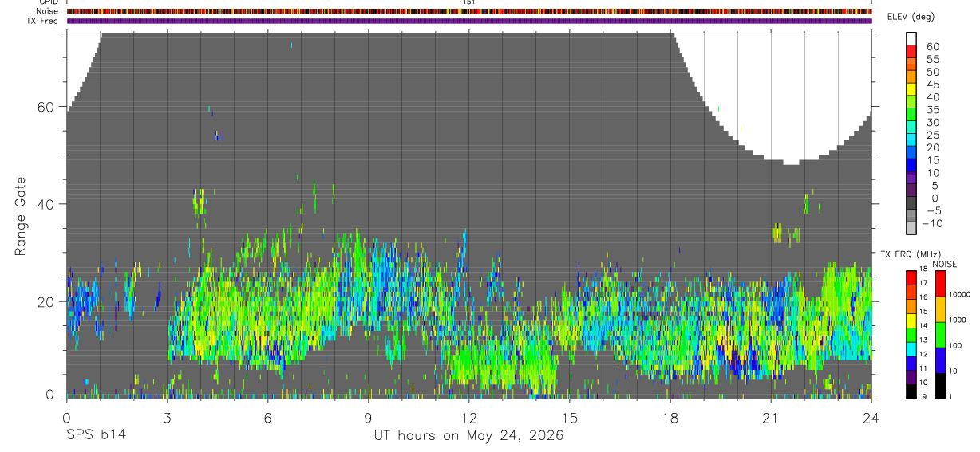Click the 'Range Gate' y-axis title
This screenshot has width=980, height=452.
[x=20, y=216]
